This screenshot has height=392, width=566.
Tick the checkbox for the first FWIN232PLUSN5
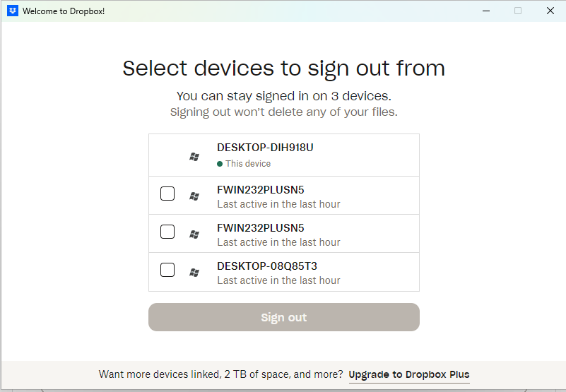tap(167, 194)
